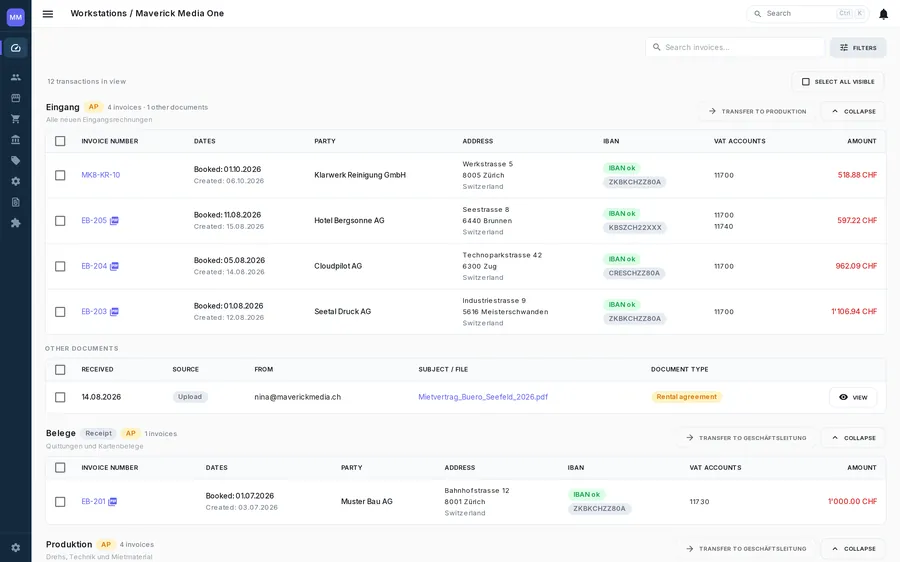Check the Belege table header checkbox
The image size is (900, 562).
pyautogui.click(x=60, y=468)
